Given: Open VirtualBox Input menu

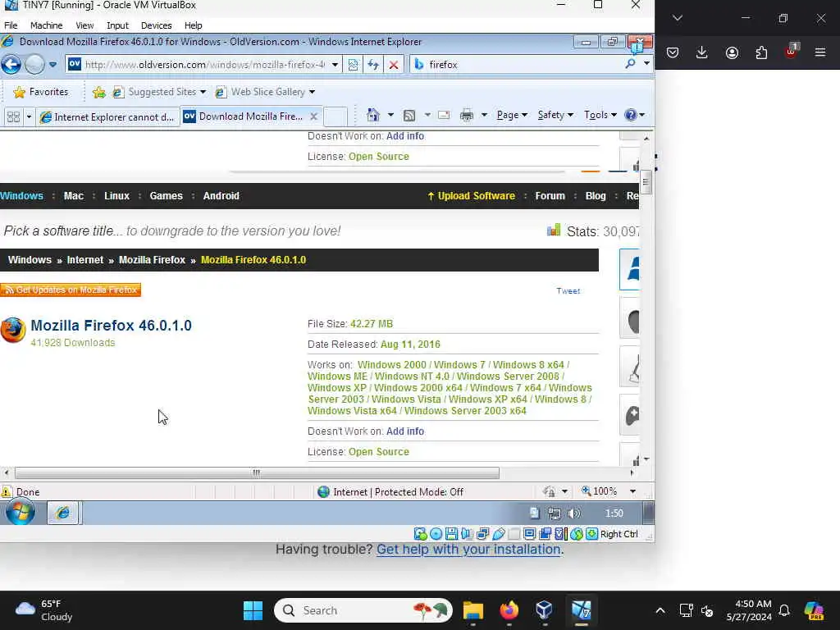Looking at the screenshot, I should tap(117, 25).
